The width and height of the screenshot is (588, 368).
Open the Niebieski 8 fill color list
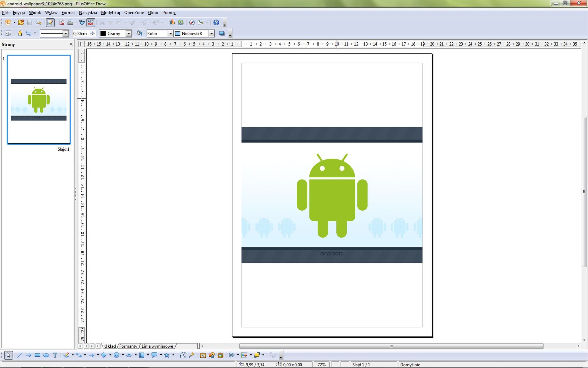[x=211, y=33]
